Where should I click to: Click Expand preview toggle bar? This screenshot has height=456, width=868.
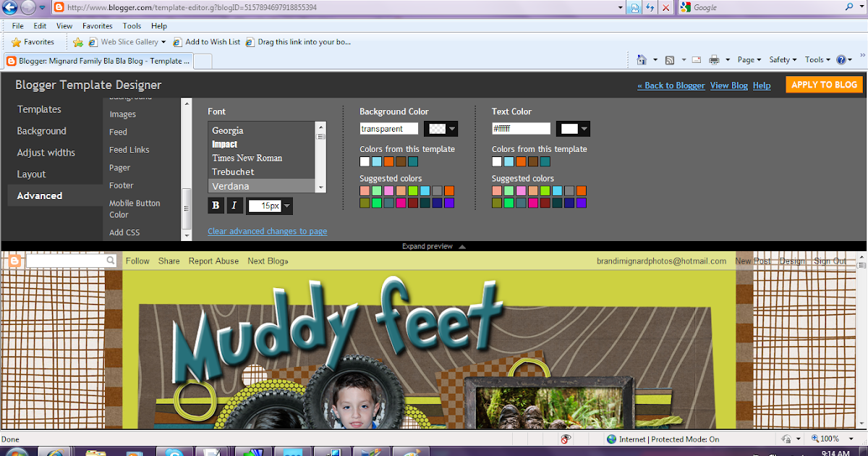[434, 246]
